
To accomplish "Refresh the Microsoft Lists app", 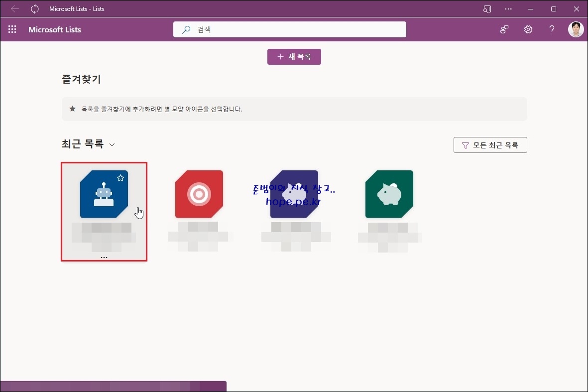I will (34, 8).
